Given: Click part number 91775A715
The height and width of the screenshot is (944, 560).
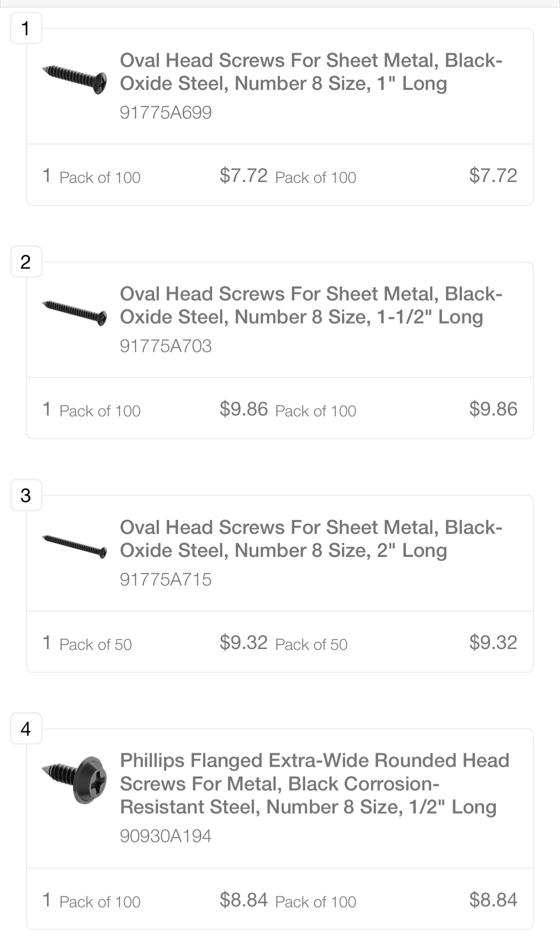Looking at the screenshot, I should tap(165, 580).
